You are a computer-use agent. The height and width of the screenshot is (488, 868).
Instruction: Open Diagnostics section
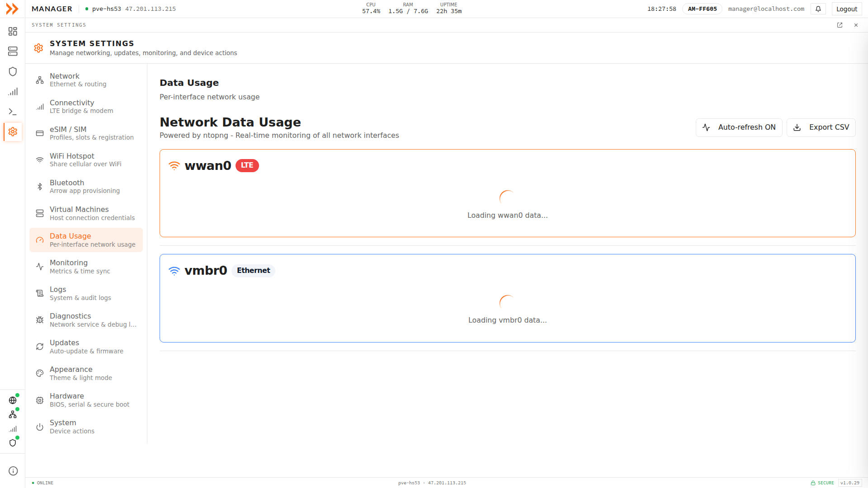pyautogui.click(x=86, y=320)
